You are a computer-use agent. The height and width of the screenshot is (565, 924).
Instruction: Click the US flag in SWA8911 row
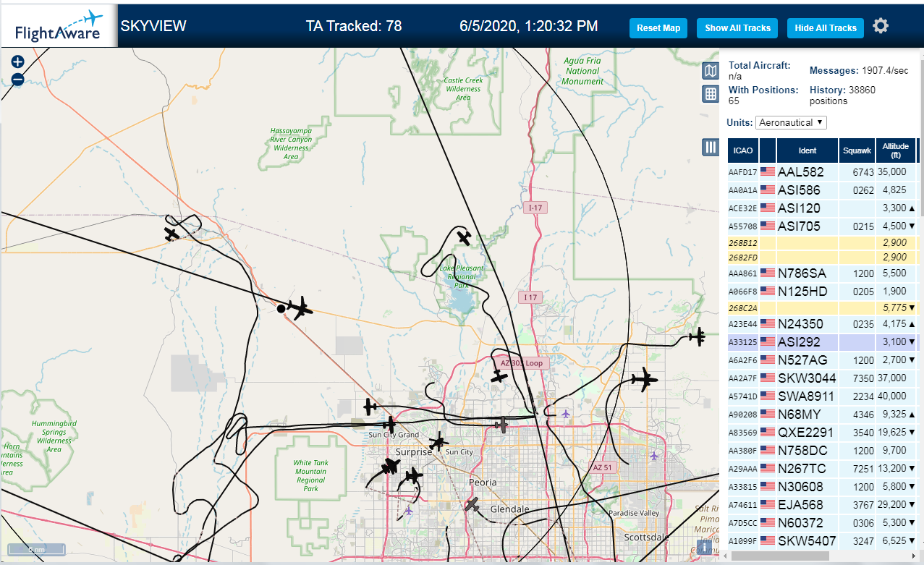[x=768, y=396]
